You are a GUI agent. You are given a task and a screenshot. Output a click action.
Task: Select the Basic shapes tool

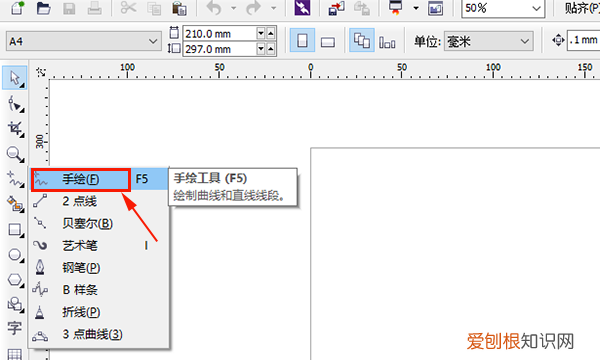pyautogui.click(x=15, y=305)
